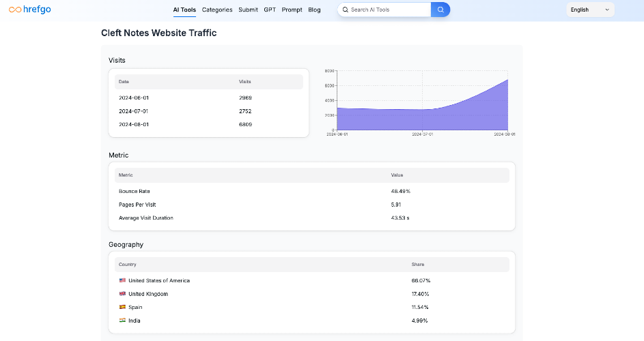Open the English language dropdown
The image size is (644, 341).
pyautogui.click(x=590, y=10)
